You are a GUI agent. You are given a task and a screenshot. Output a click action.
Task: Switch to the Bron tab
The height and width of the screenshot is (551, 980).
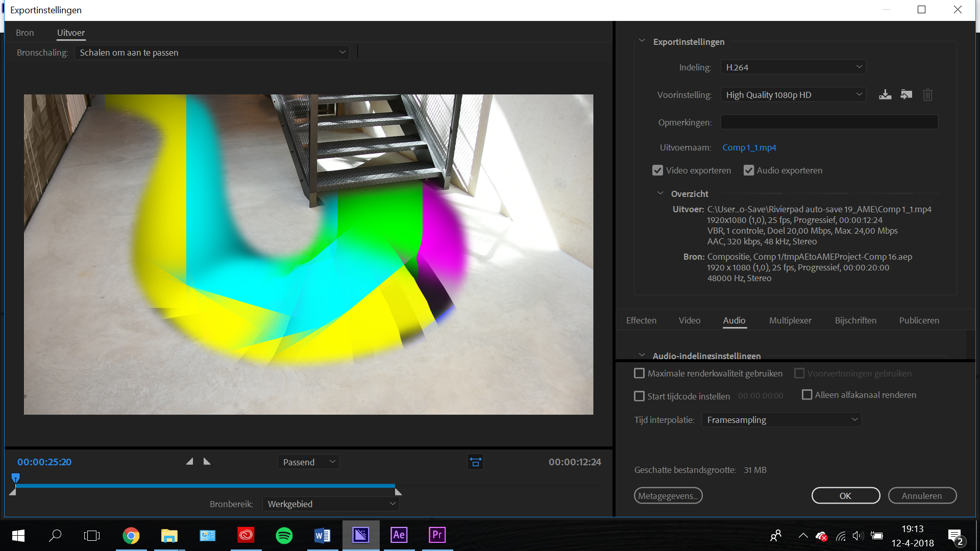[x=24, y=32]
